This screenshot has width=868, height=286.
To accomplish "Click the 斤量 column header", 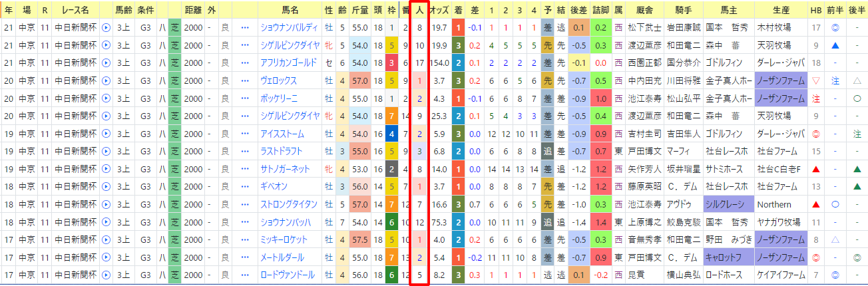I will click(359, 11).
